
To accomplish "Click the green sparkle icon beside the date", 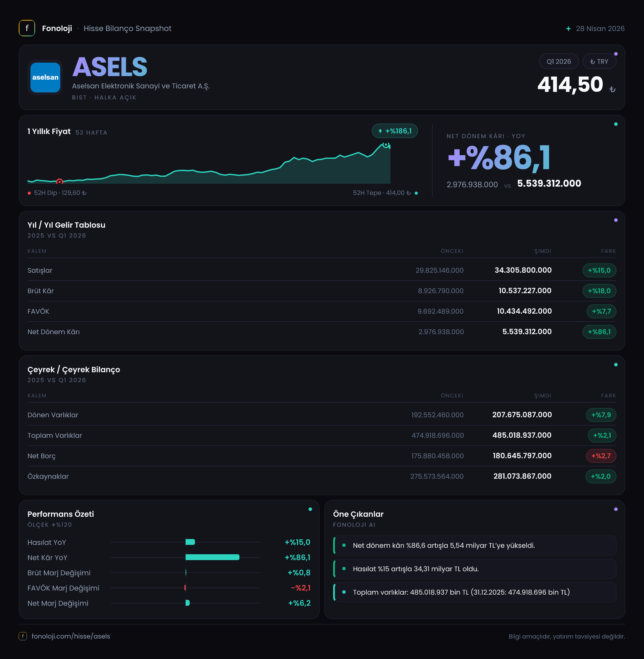I will tap(568, 29).
